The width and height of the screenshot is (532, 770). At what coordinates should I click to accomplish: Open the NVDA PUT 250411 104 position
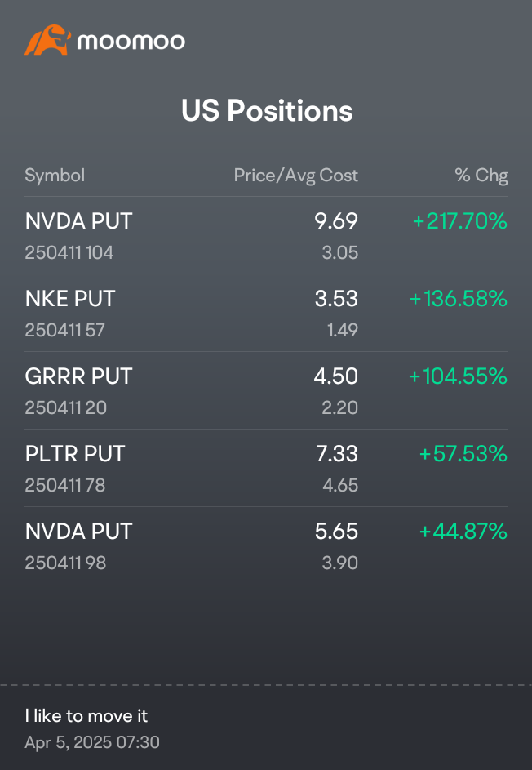pos(266,236)
